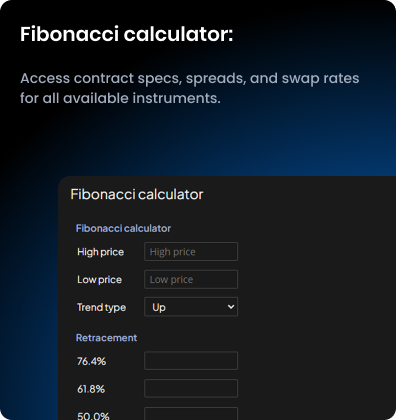Click the Low price input field
This screenshot has width=396, height=420.
(x=191, y=279)
